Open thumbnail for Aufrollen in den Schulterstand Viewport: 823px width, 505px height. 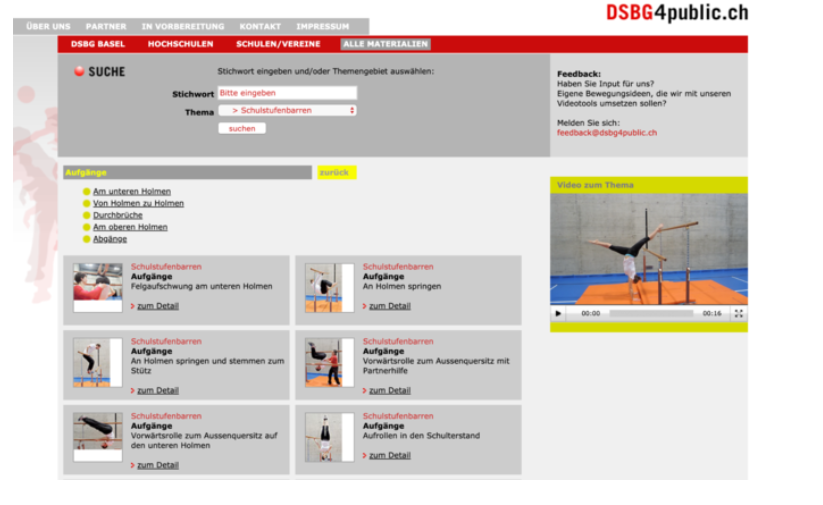click(329, 437)
